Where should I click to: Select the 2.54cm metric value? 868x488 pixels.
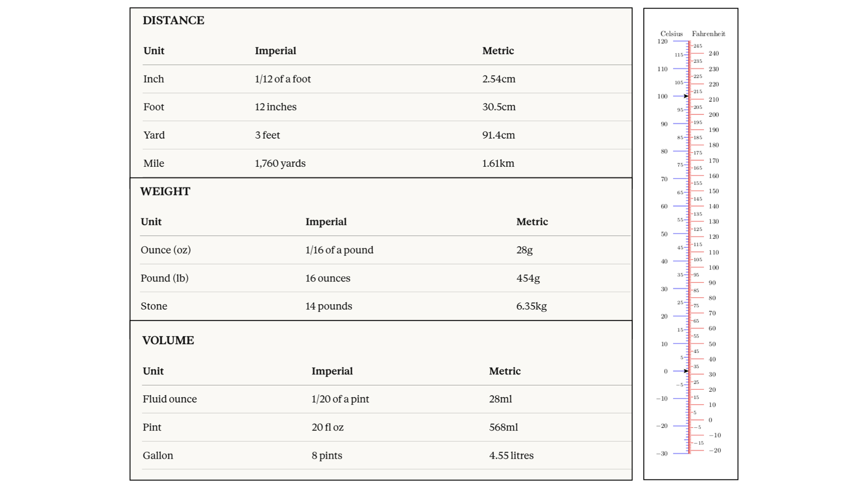tap(499, 79)
